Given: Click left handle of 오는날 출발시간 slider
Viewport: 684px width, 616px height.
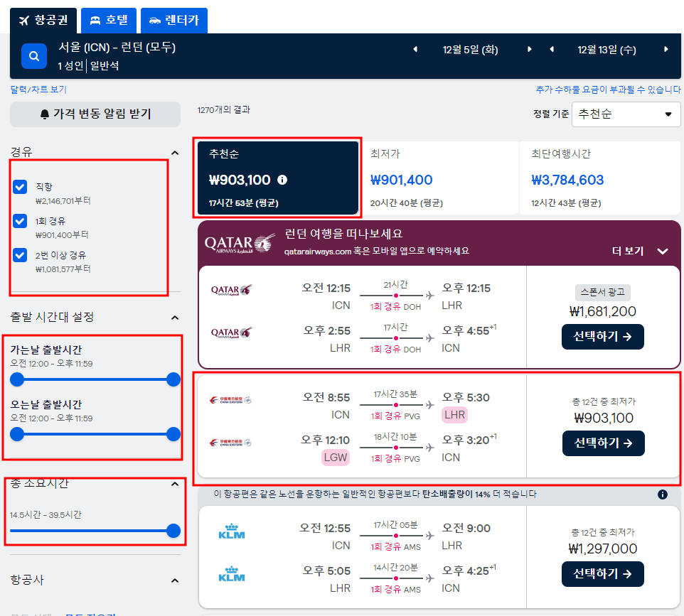Looking at the screenshot, I should (x=17, y=434).
